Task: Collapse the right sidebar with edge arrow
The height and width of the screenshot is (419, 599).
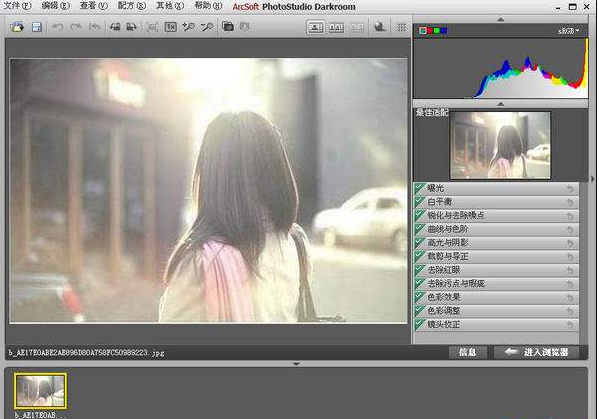Action: [x=593, y=178]
